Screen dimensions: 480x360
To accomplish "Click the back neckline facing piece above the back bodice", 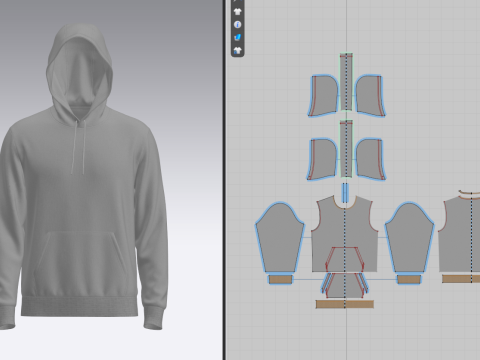I will pyautogui.click(x=470, y=192).
